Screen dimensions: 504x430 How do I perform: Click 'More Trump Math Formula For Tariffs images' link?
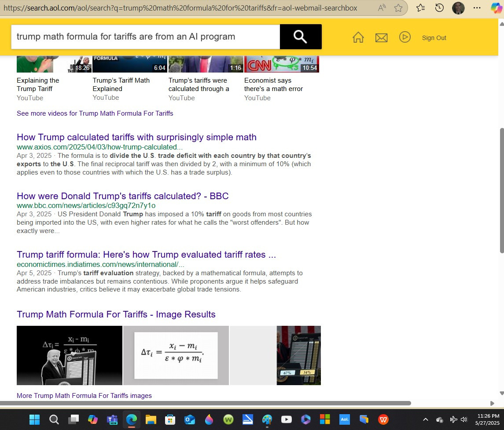point(84,396)
